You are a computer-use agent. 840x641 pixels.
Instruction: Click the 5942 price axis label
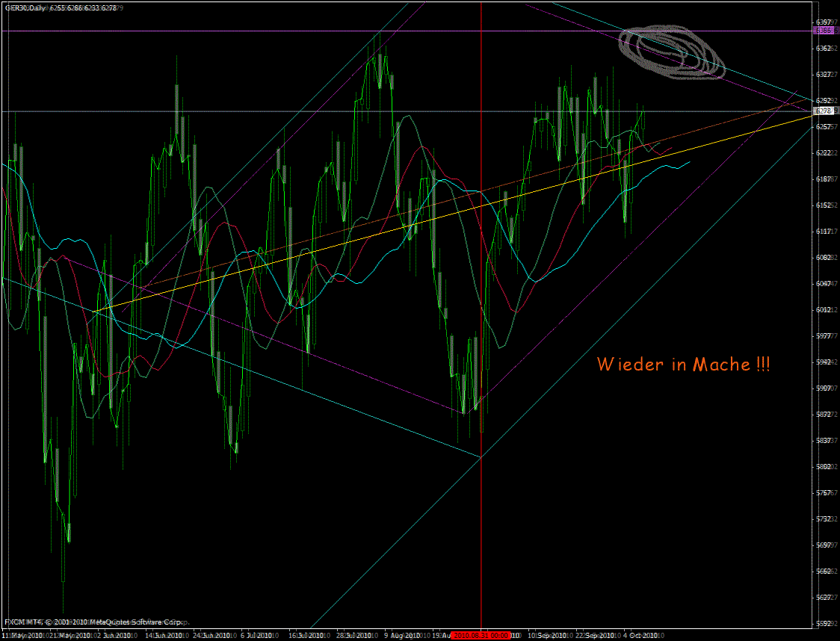coord(825,362)
